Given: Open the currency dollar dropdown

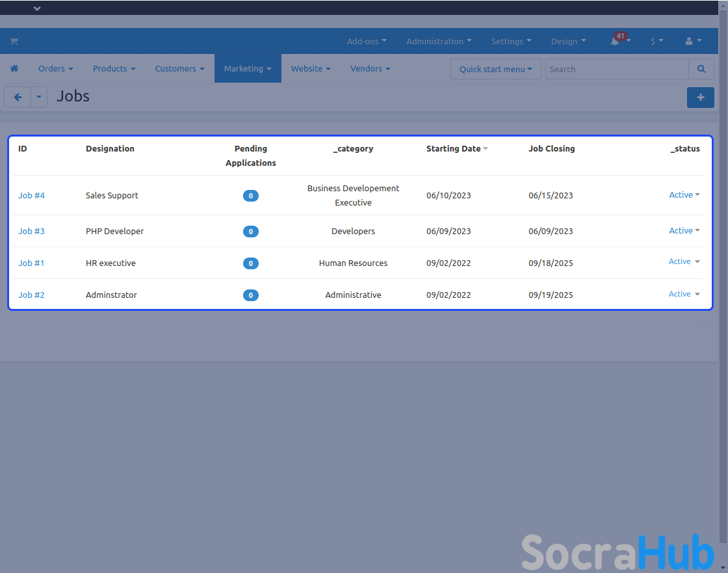Looking at the screenshot, I should (656, 41).
